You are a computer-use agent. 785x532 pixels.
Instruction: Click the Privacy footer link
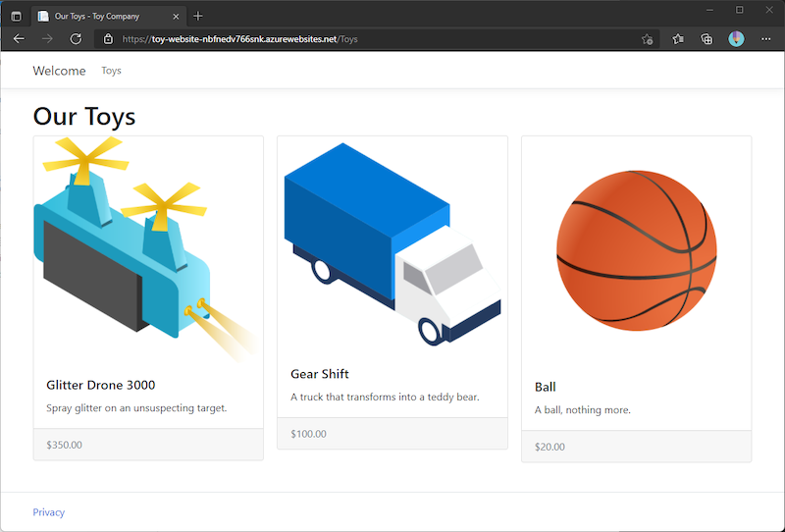[x=48, y=512]
